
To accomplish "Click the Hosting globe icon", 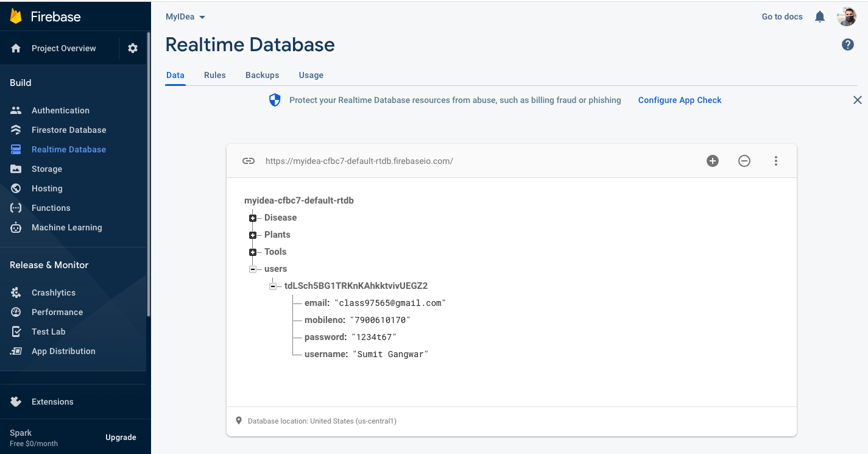I will pos(16,188).
